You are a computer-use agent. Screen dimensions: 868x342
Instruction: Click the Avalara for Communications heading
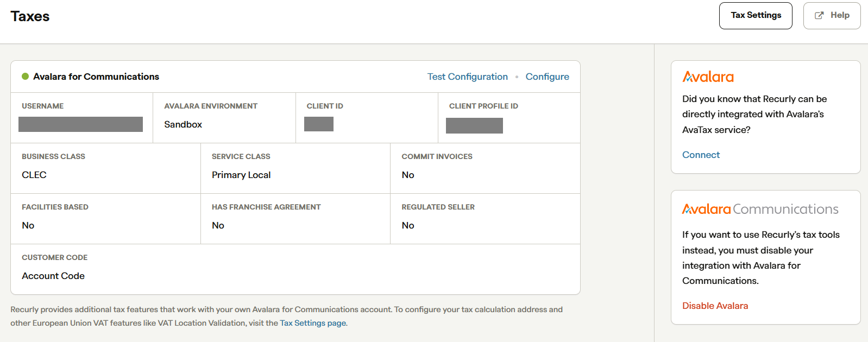coord(96,77)
